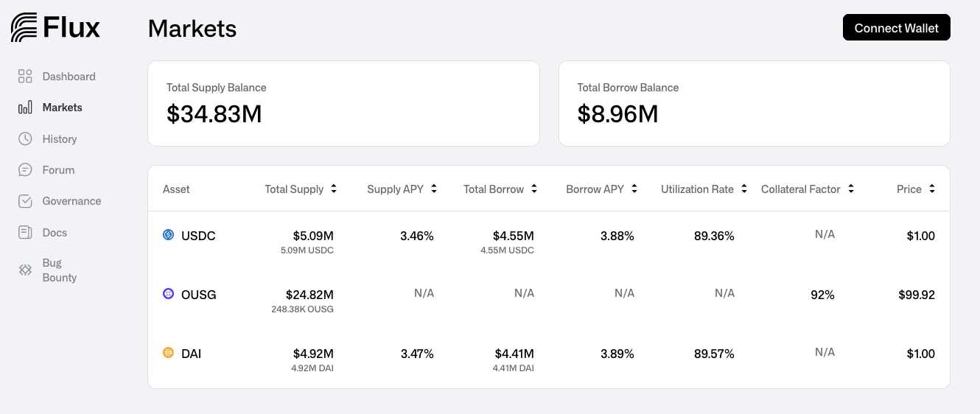The height and width of the screenshot is (414, 980).
Task: Click OUSG price $99.92
Action: point(917,295)
